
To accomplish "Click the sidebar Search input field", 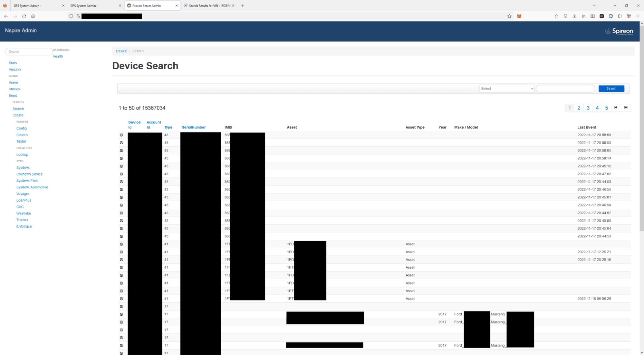I will coord(29,52).
